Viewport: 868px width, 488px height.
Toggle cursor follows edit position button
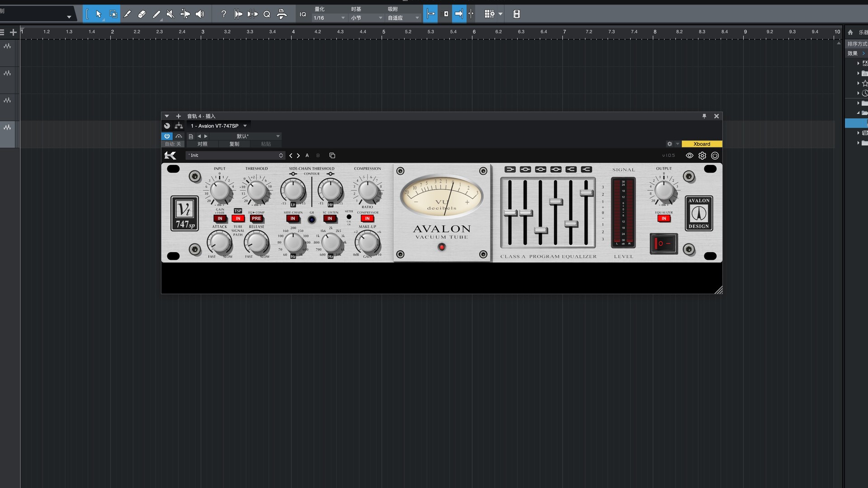[x=471, y=14]
